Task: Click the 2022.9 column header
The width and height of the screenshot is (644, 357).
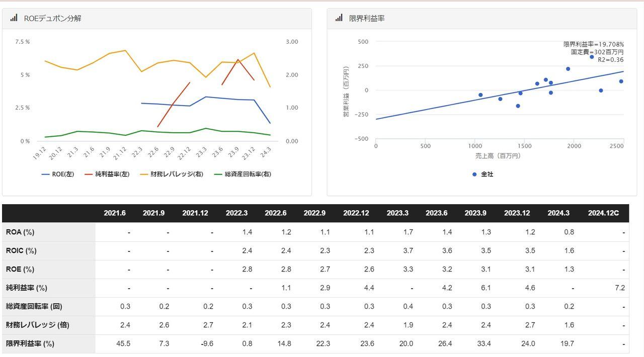Action: (x=314, y=213)
